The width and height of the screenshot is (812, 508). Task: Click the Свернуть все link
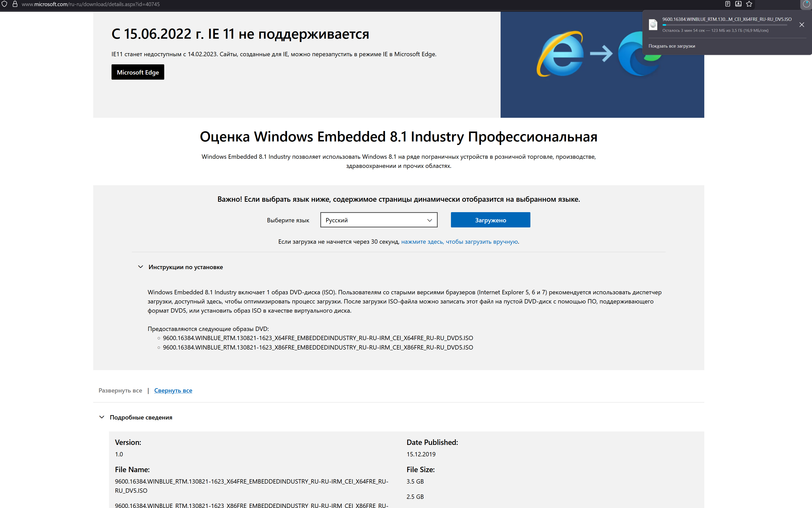(173, 390)
